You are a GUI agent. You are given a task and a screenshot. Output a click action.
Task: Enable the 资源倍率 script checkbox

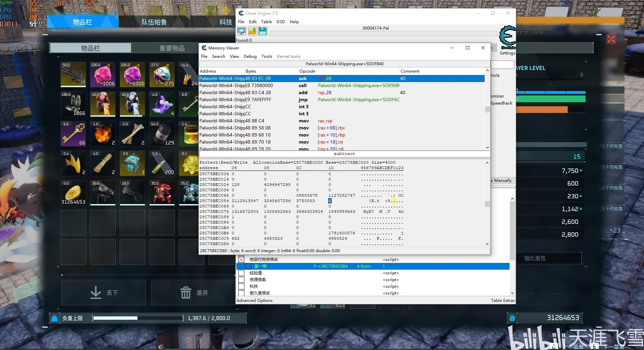click(241, 280)
